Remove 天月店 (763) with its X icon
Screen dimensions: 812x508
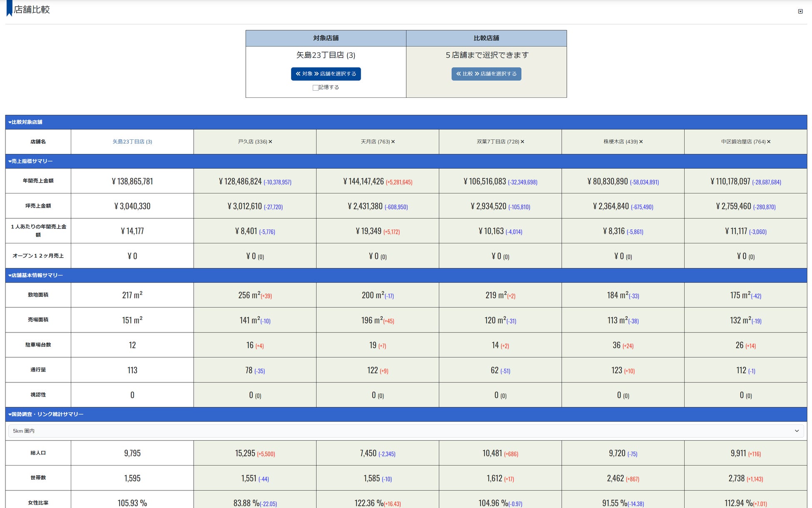pyautogui.click(x=393, y=142)
